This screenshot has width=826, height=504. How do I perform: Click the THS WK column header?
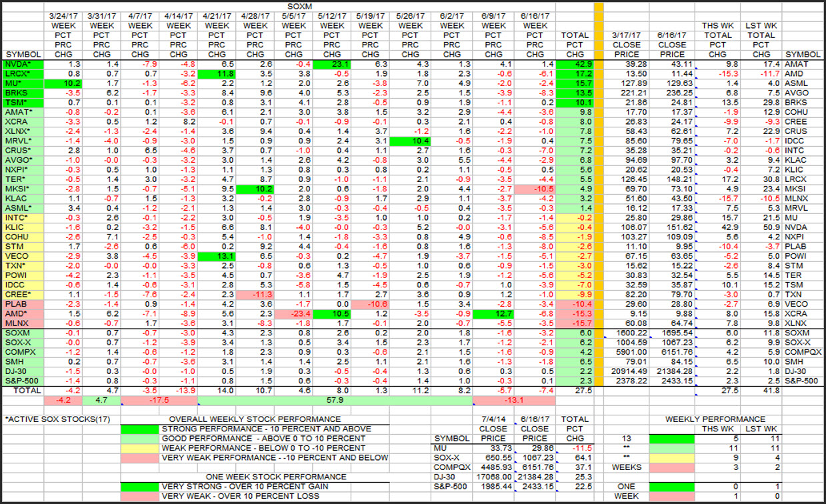[x=717, y=25]
